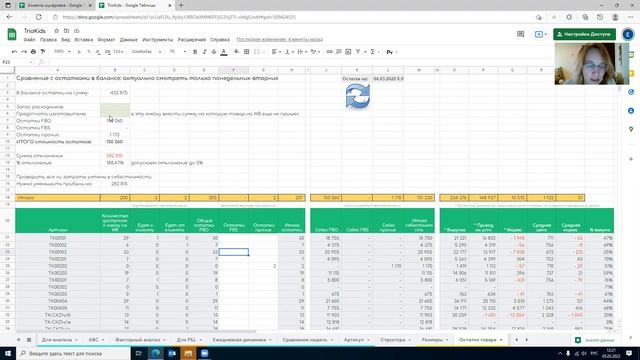Insert a chart using toolbar icon
The height and width of the screenshot is (360, 640).
pyautogui.click(x=348, y=52)
